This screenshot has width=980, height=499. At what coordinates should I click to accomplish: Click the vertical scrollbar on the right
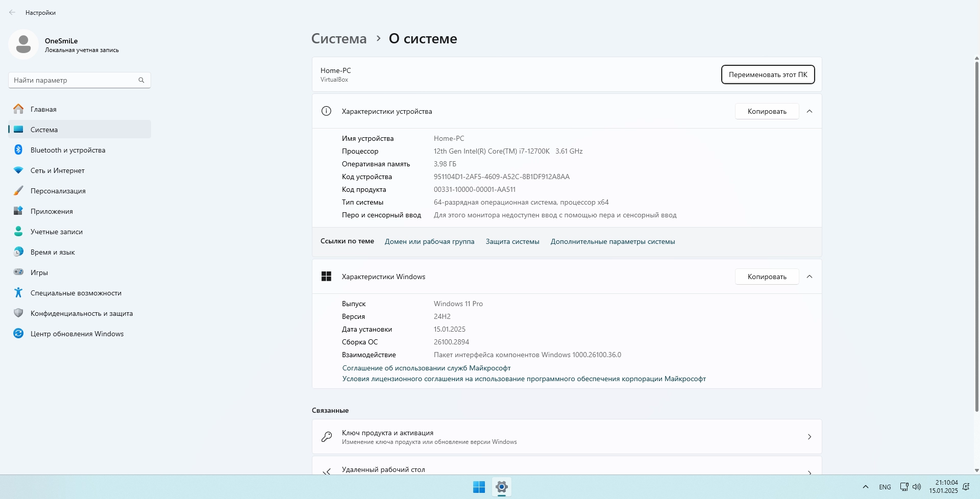click(x=976, y=236)
